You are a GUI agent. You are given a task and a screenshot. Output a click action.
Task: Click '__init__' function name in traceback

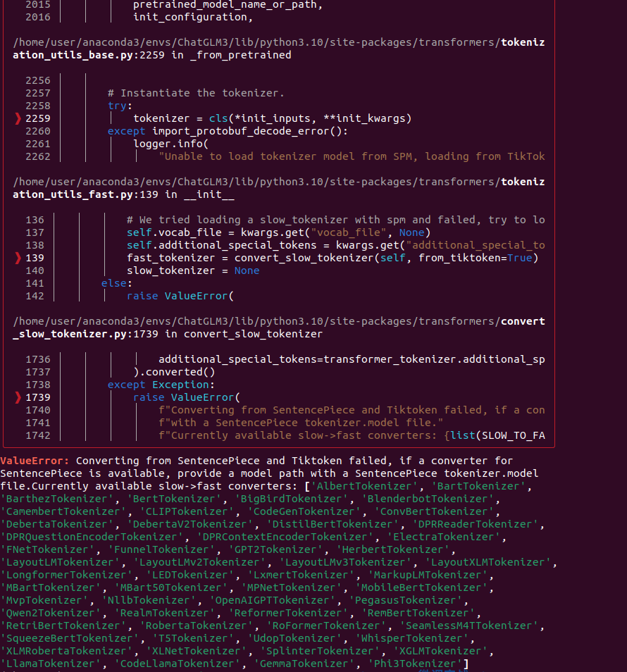point(209,194)
